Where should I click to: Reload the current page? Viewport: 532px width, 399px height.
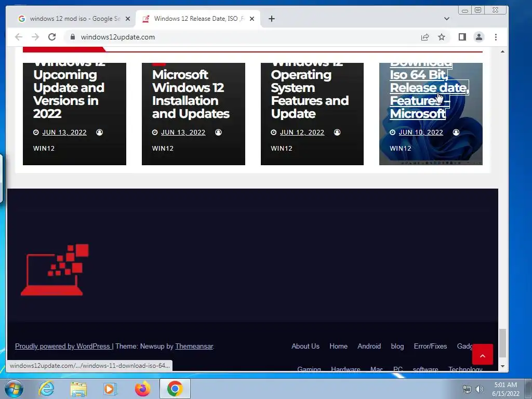coord(52,37)
